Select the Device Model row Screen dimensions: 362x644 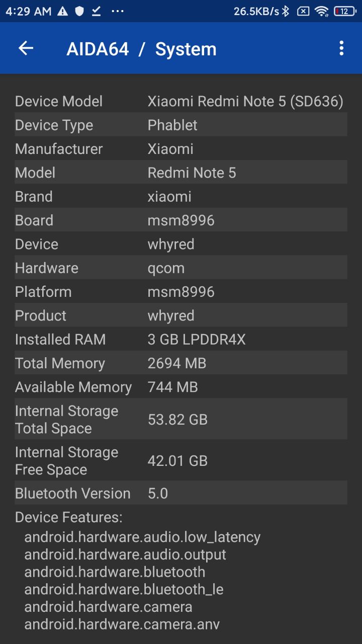tap(181, 101)
